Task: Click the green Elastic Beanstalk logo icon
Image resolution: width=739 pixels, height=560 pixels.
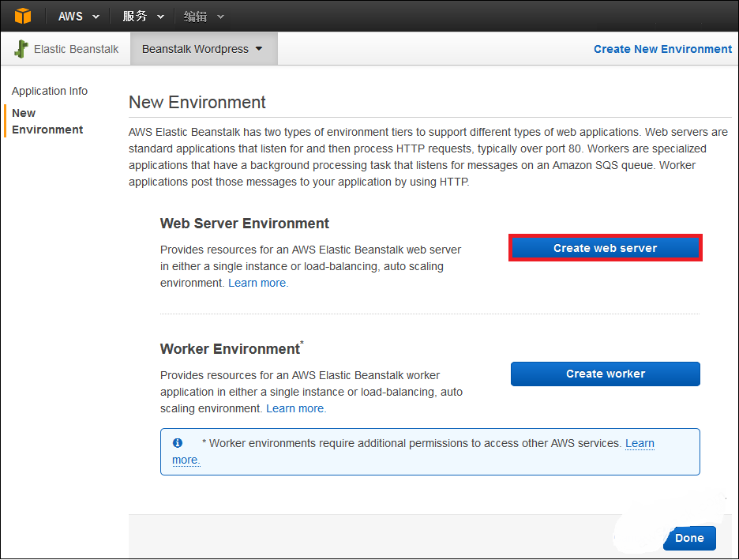Action: [21, 49]
